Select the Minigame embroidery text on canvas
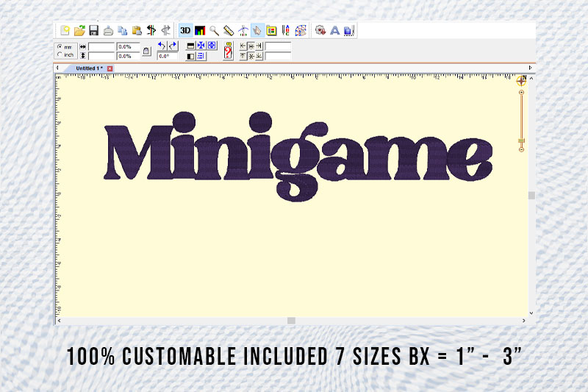The height and width of the screenshot is (392, 588). coord(298,157)
